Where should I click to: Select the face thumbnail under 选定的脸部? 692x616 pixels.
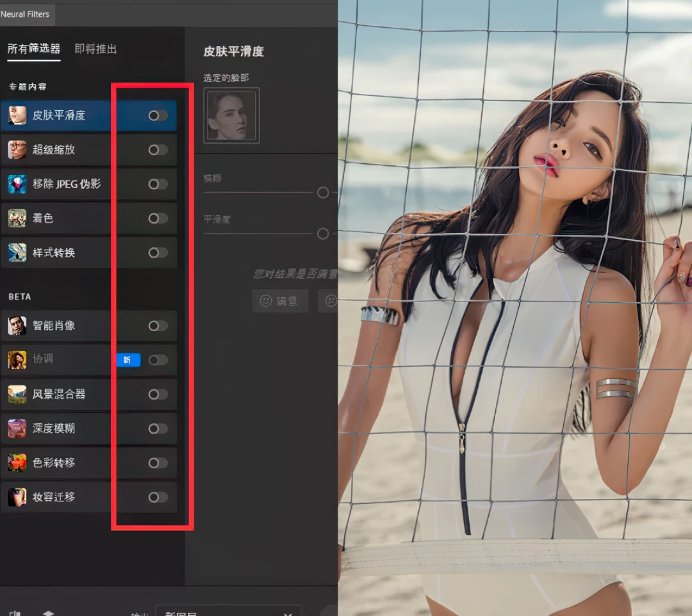click(231, 115)
